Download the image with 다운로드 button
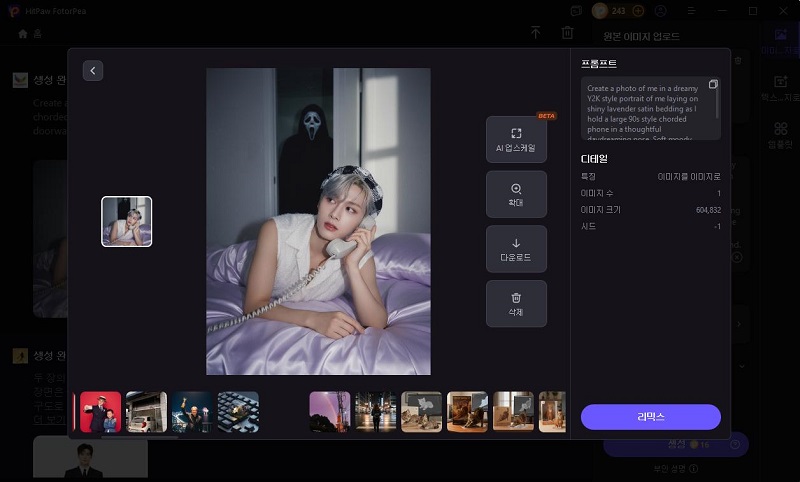 [516, 249]
